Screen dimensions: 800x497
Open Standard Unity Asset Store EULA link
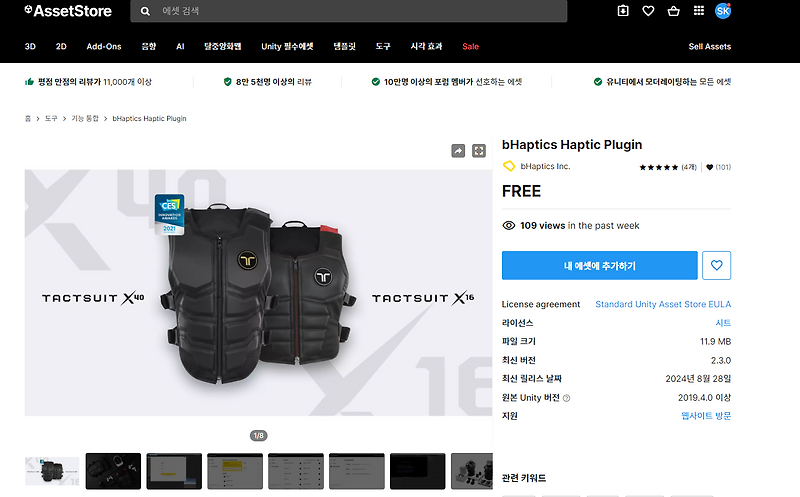[663, 304]
